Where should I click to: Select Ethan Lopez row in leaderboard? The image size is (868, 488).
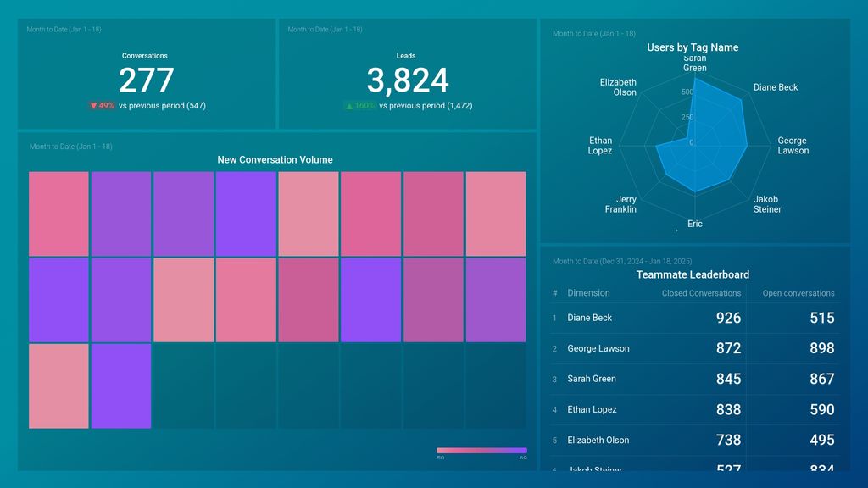[695, 410]
